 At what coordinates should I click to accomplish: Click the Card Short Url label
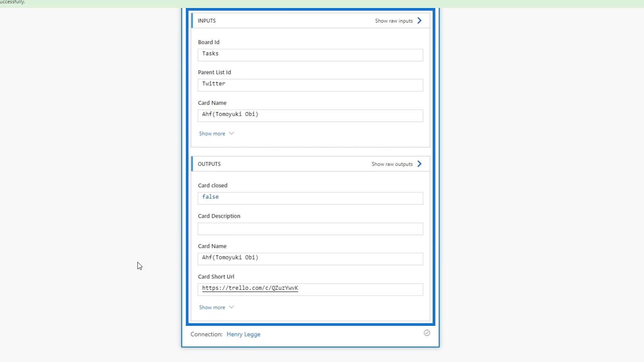(x=216, y=277)
